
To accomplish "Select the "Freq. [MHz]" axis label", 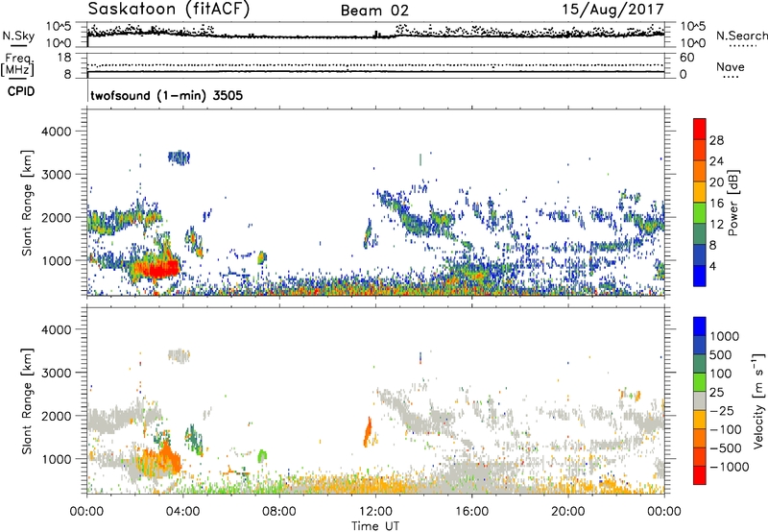I will (x=17, y=64).
